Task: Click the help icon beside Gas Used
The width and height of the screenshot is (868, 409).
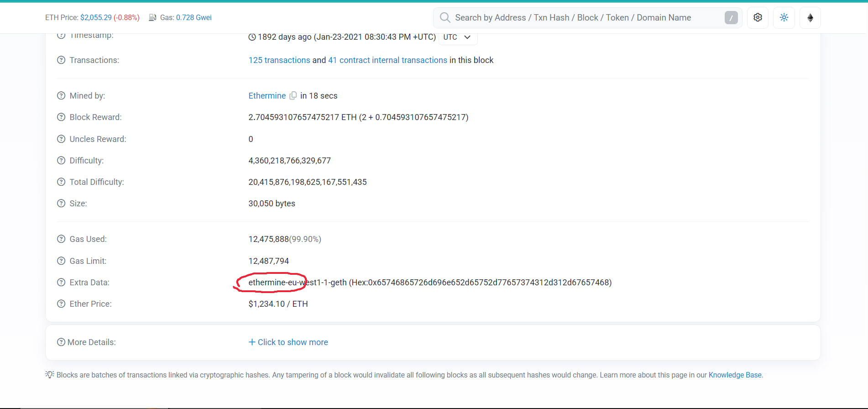Action: point(61,239)
